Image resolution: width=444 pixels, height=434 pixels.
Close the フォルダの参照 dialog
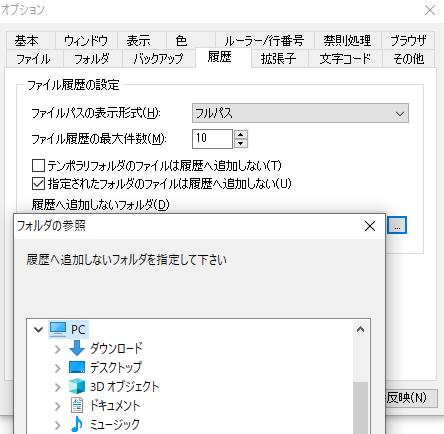coord(370,226)
